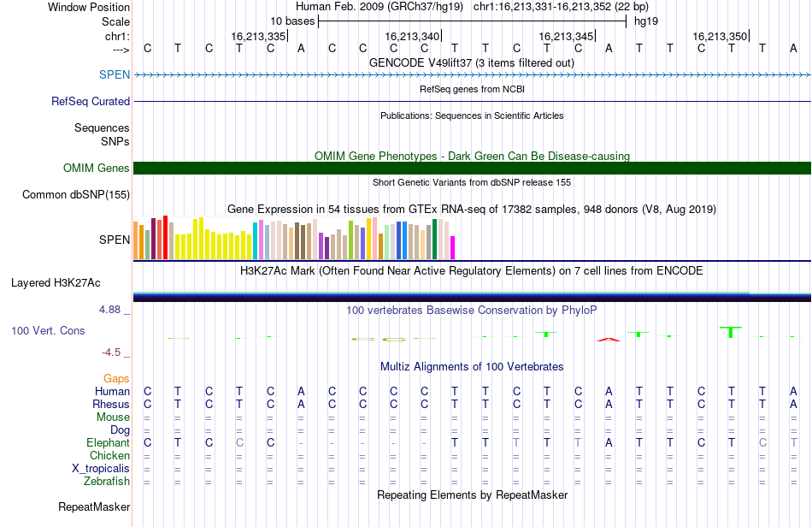Click the X_tropicalis species label
This screenshot has height=527, width=812.
[101, 469]
